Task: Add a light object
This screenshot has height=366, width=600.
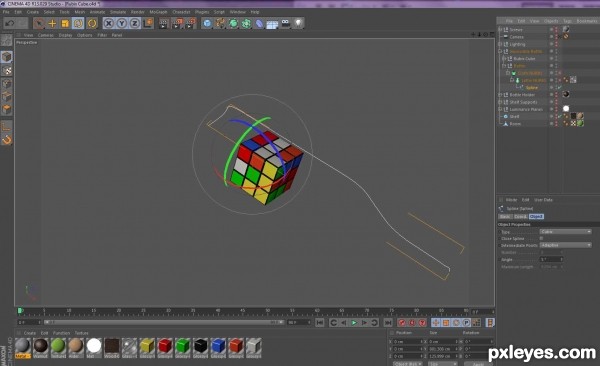Action: point(298,23)
